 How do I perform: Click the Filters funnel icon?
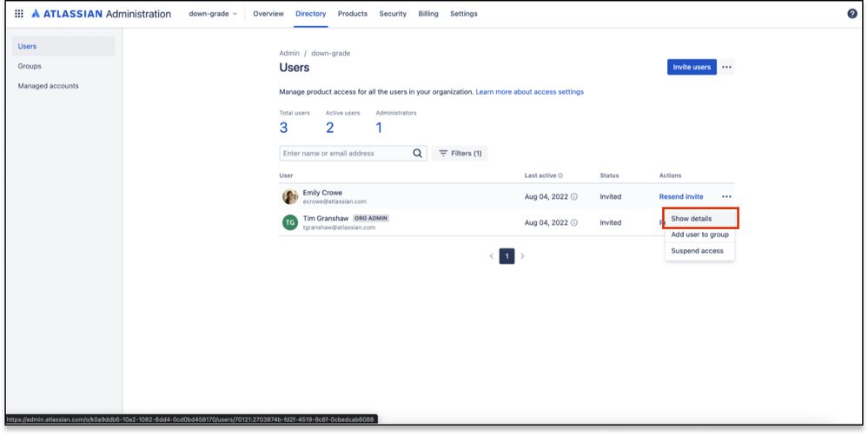point(443,154)
